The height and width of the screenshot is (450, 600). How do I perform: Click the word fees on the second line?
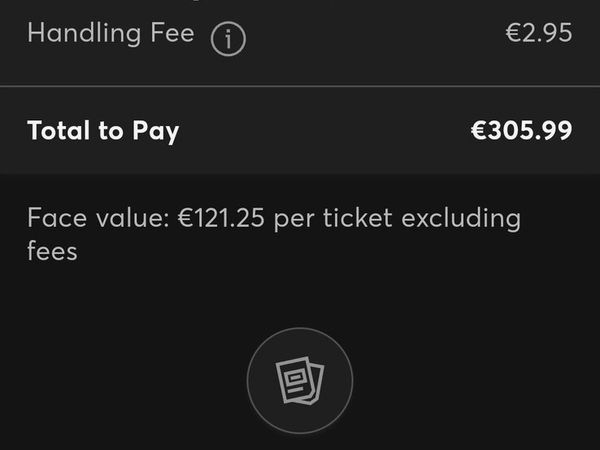point(52,251)
